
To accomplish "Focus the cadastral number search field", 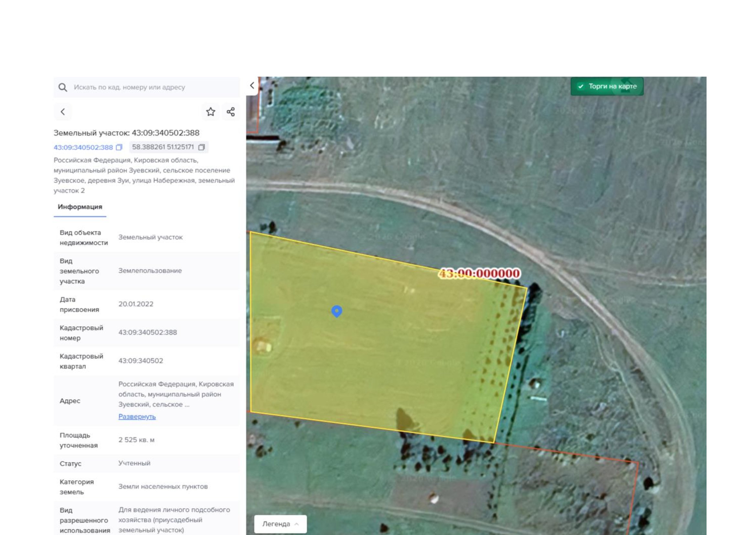I will point(146,87).
